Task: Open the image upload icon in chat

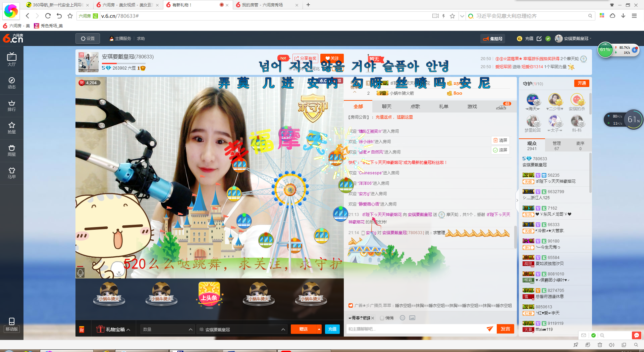Action: pyautogui.click(x=412, y=318)
